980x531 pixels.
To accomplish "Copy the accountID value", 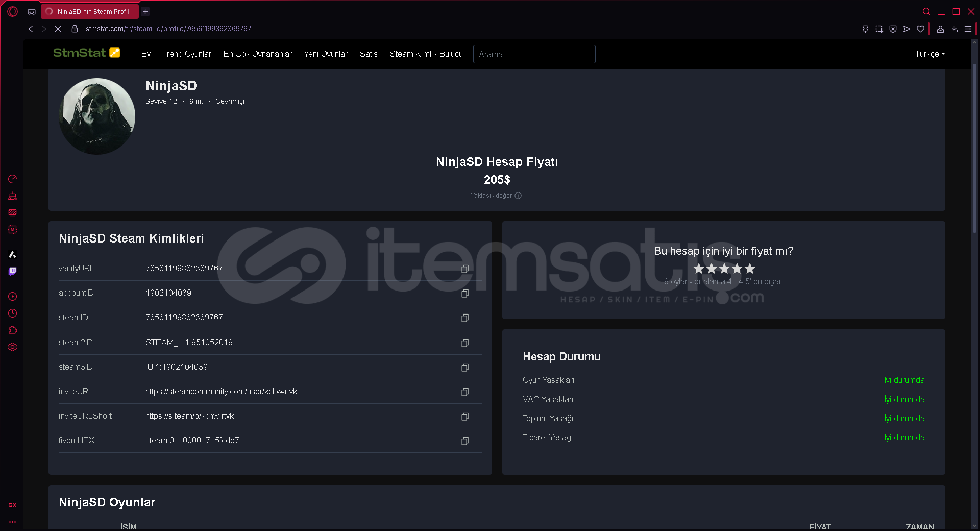I will pos(465,293).
